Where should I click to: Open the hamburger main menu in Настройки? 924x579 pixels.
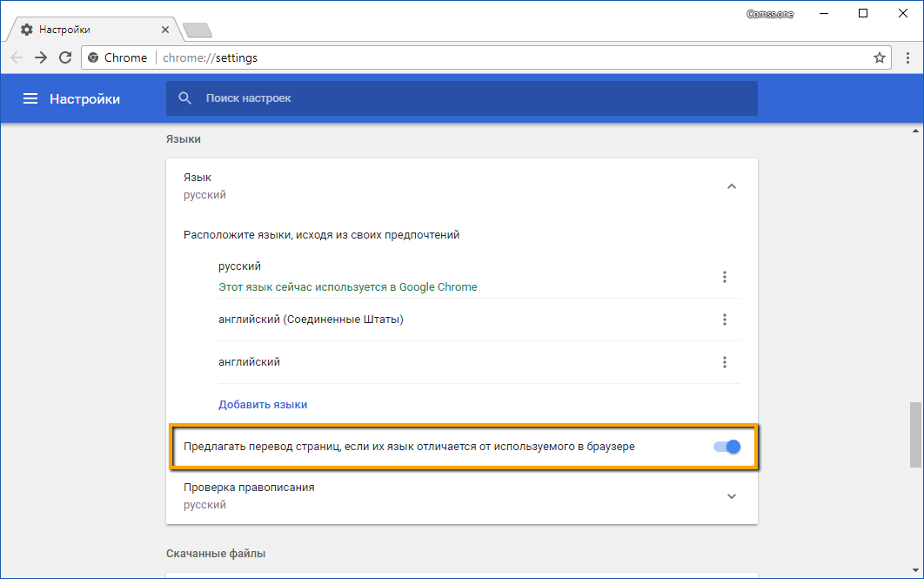point(30,98)
